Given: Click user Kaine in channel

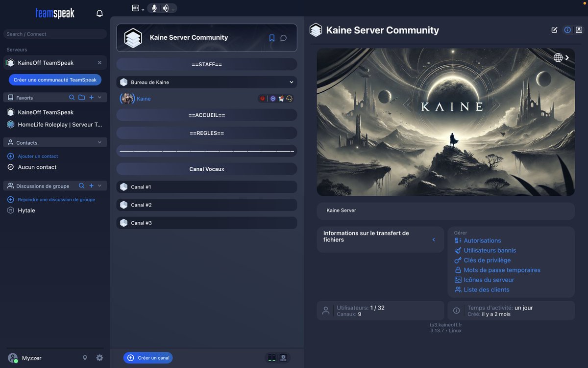Looking at the screenshot, I should click(144, 99).
